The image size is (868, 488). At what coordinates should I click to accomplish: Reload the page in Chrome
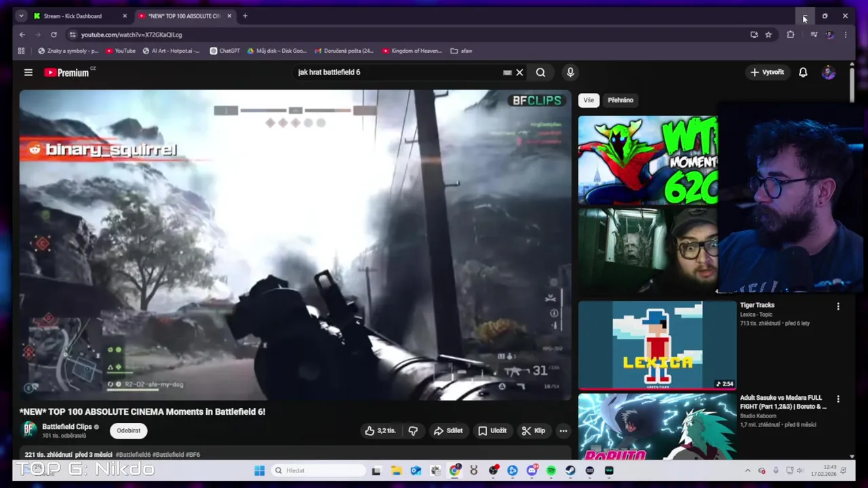click(x=54, y=35)
